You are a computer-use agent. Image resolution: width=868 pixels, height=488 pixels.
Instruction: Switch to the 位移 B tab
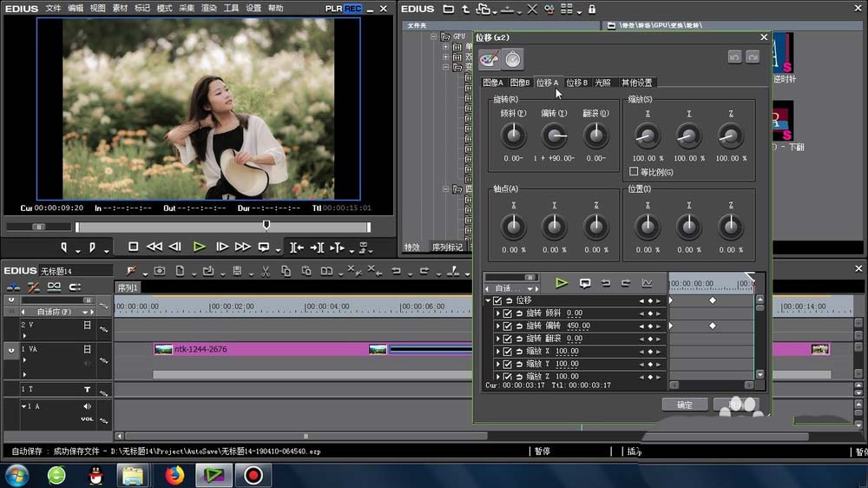pos(577,82)
